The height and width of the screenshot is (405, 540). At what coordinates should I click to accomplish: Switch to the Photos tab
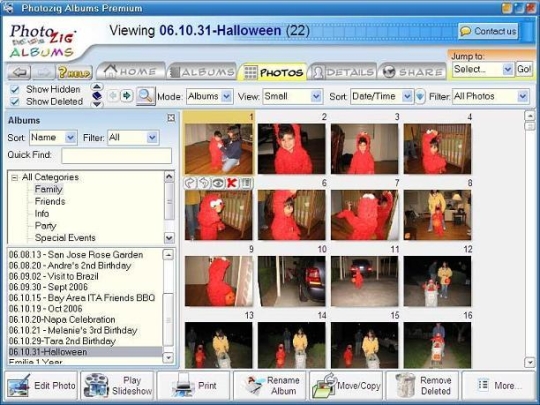coord(273,72)
